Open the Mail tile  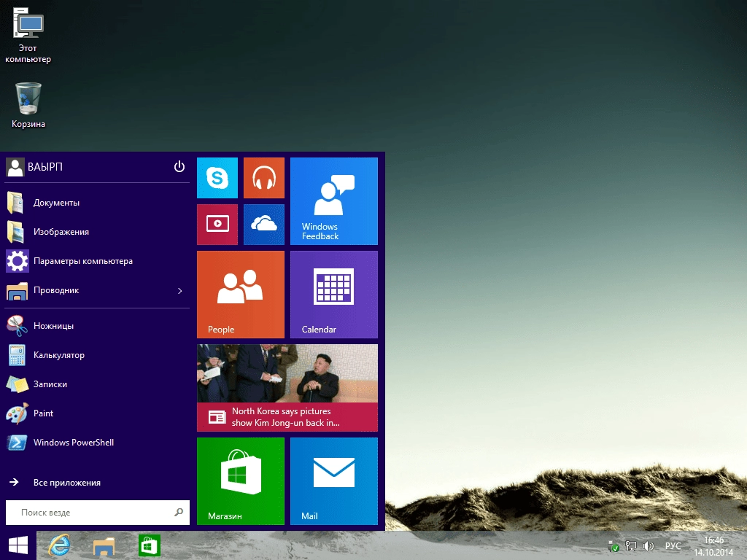point(334,481)
